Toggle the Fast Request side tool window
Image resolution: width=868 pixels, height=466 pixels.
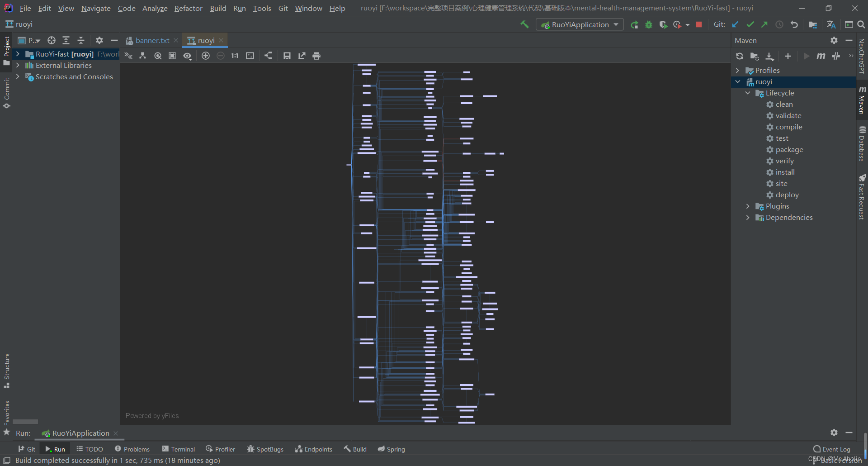pyautogui.click(x=862, y=197)
